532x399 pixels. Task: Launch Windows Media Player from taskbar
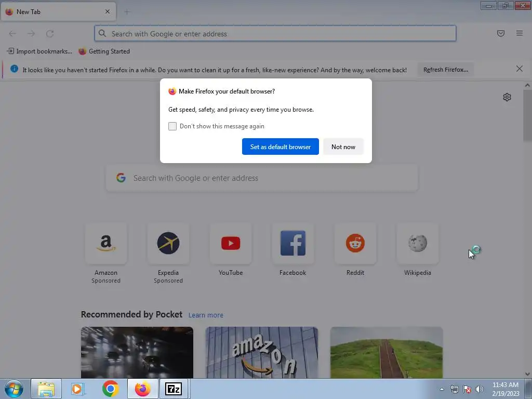(78, 389)
